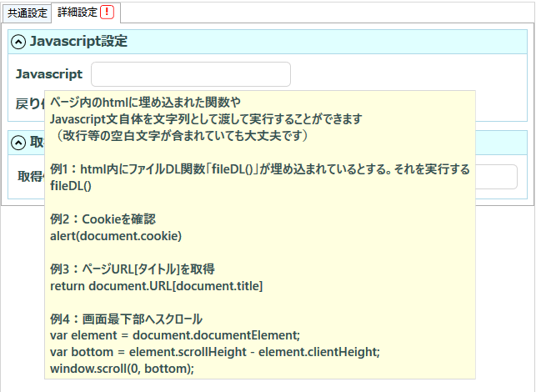
Task: Click the red exclamation warning icon
Action: (107, 13)
